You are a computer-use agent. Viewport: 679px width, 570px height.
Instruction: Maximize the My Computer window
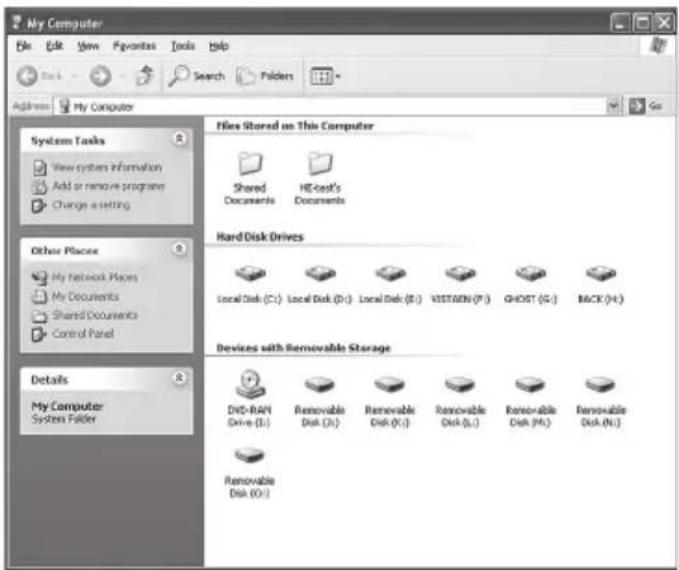point(642,23)
